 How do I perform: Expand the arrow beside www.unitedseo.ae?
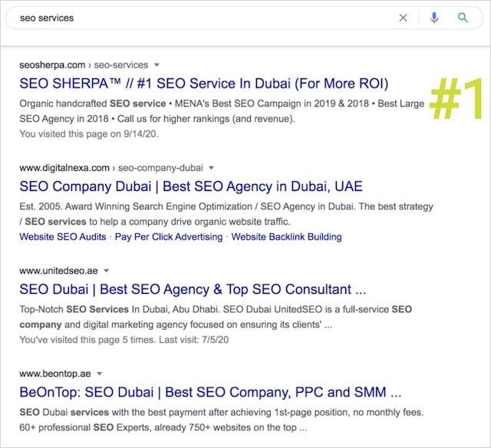(107, 271)
